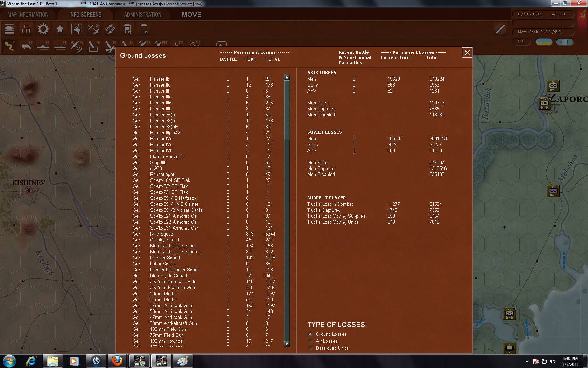The width and height of the screenshot is (588, 368).
Task: Click the Axis Men total 249224
Action: pyautogui.click(x=437, y=79)
